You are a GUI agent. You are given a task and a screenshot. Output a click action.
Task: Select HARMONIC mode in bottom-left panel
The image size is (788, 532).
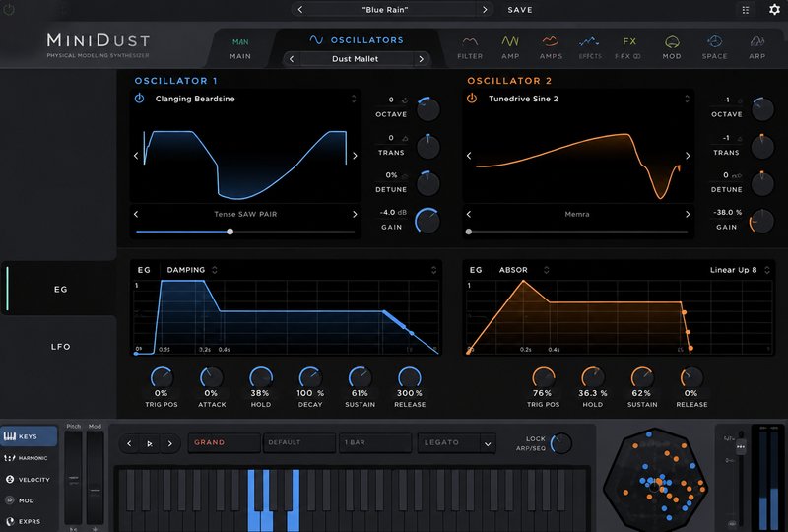click(27, 458)
